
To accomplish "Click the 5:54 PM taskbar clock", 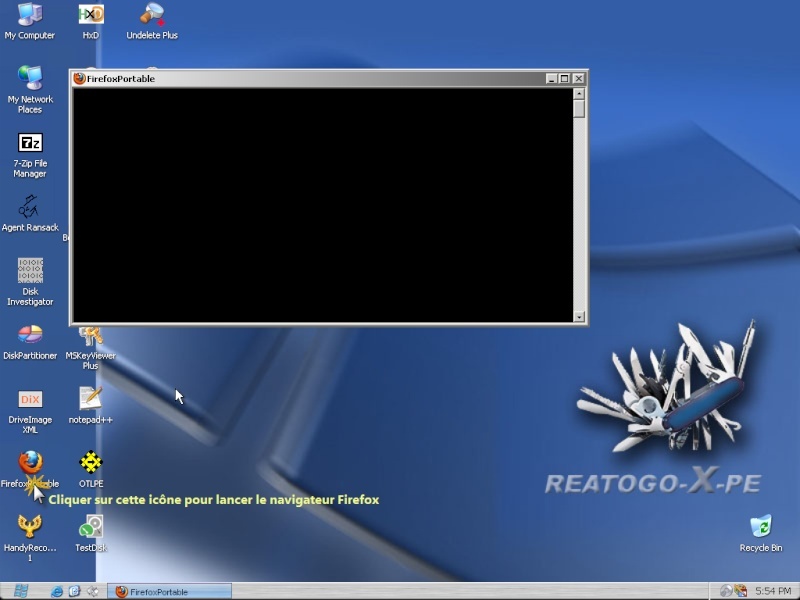I will pyautogui.click(x=772, y=591).
